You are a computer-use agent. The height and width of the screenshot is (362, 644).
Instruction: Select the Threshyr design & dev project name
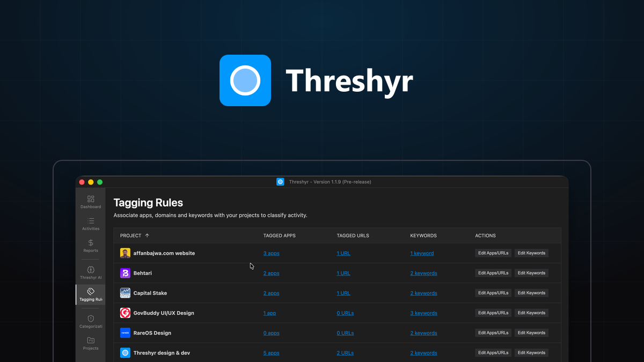[162, 353]
